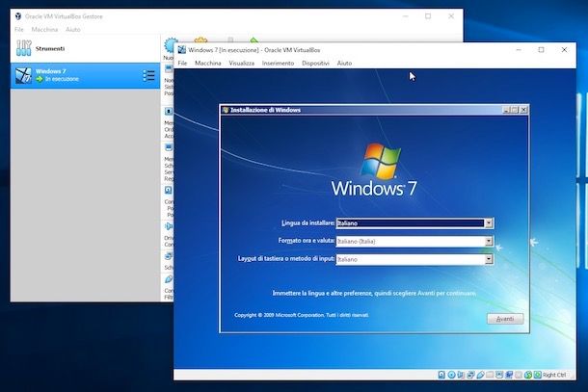Click the Avanti button
This screenshot has height=392, width=588.
click(505, 319)
